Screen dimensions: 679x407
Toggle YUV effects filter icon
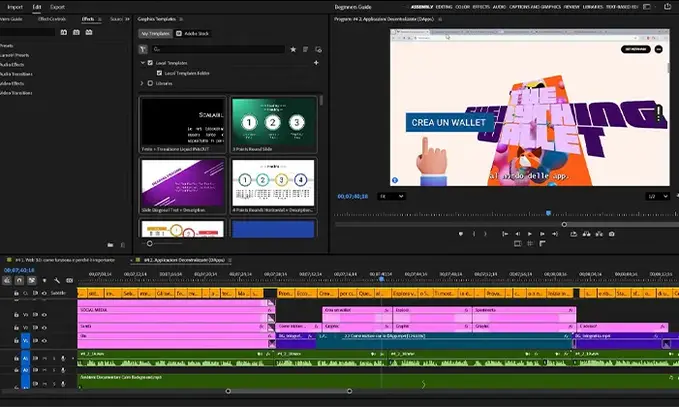pos(89,32)
